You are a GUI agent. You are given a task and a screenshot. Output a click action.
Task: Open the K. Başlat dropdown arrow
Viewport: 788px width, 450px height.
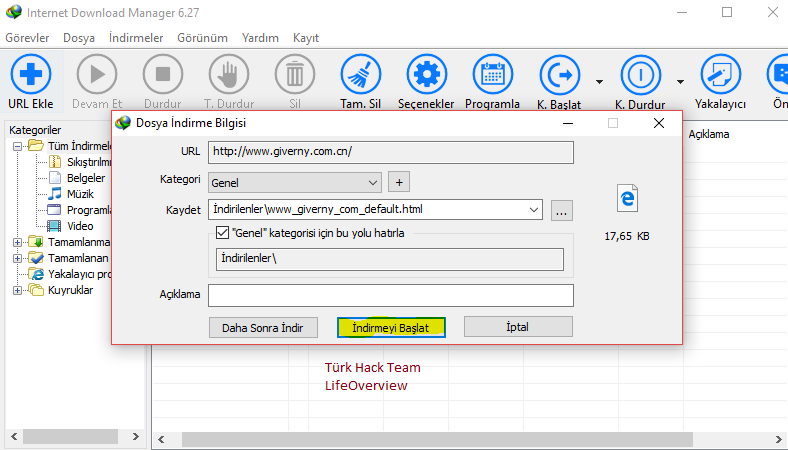tap(600, 81)
